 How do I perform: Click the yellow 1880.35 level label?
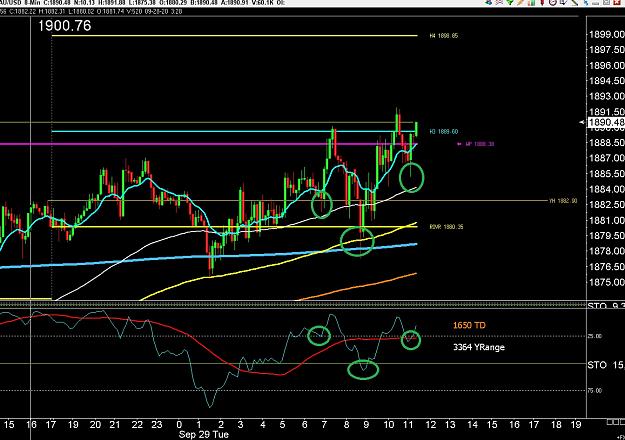[x=446, y=227]
